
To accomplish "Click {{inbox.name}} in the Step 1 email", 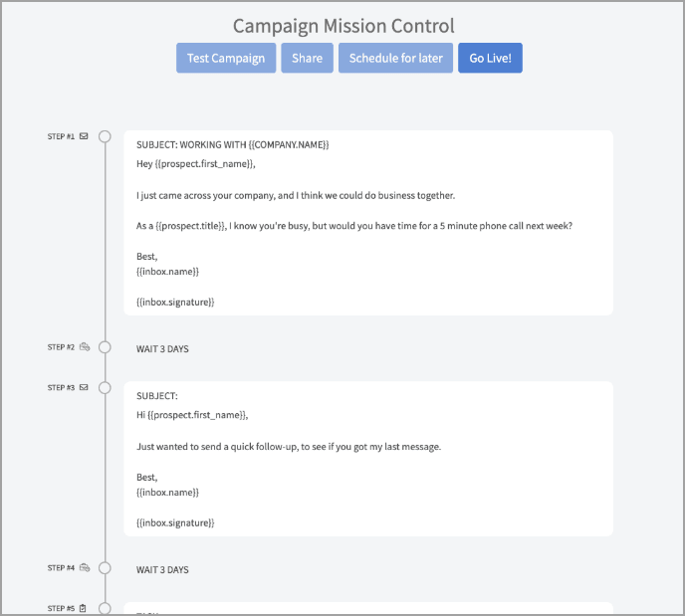I will click(x=167, y=272).
